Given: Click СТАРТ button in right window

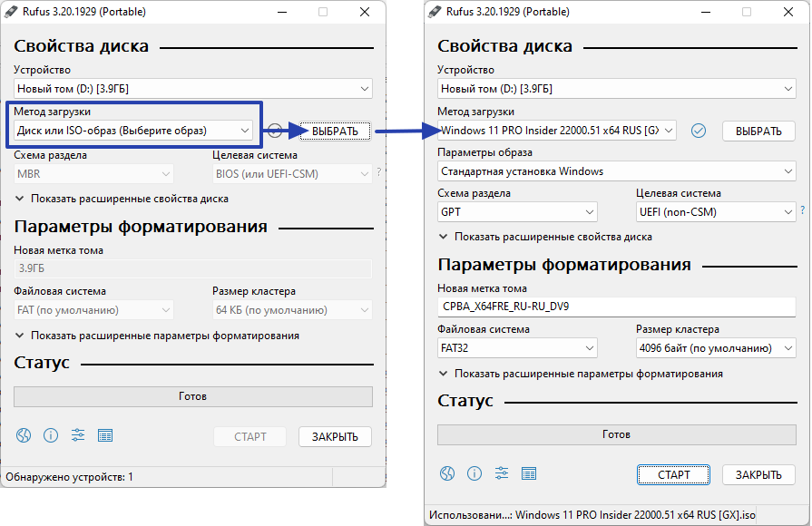Looking at the screenshot, I should point(673,474).
